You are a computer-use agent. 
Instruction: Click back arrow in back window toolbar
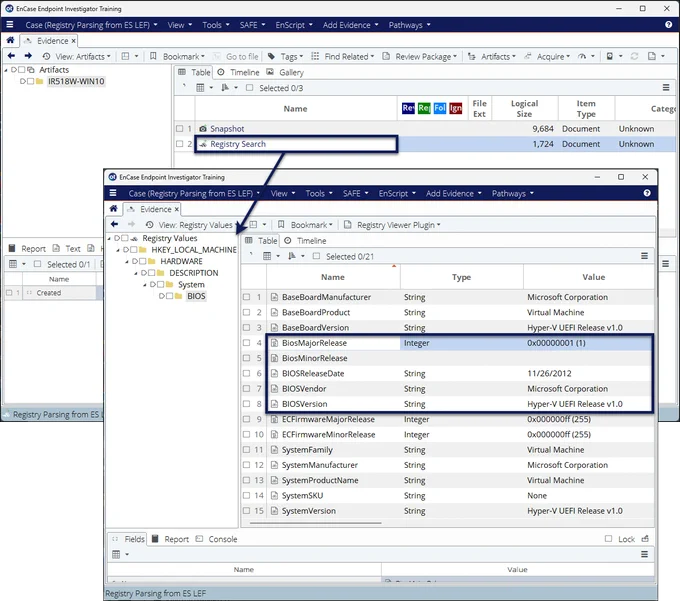[11, 56]
